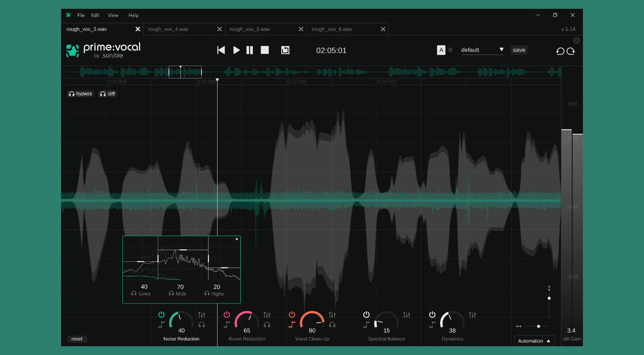Open settings via the gear icon
This screenshot has width=644, height=355.
point(576,41)
